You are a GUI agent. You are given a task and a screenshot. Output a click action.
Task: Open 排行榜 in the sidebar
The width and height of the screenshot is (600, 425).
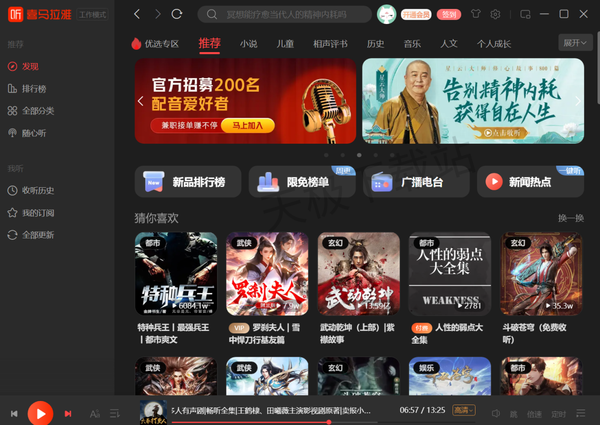coord(33,88)
